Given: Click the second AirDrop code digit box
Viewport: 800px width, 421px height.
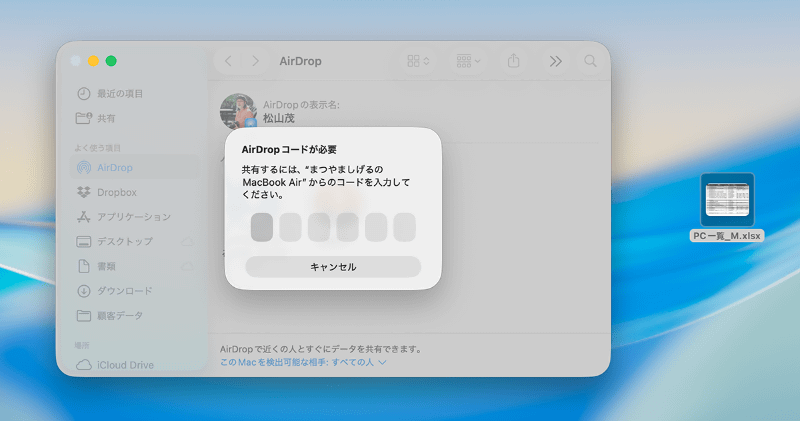Looking at the screenshot, I should tap(290, 227).
